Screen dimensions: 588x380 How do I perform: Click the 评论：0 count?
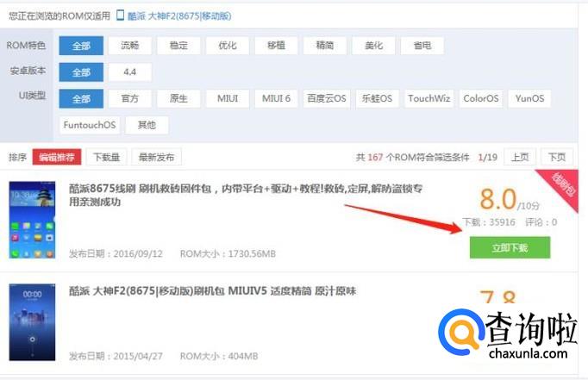tap(541, 222)
